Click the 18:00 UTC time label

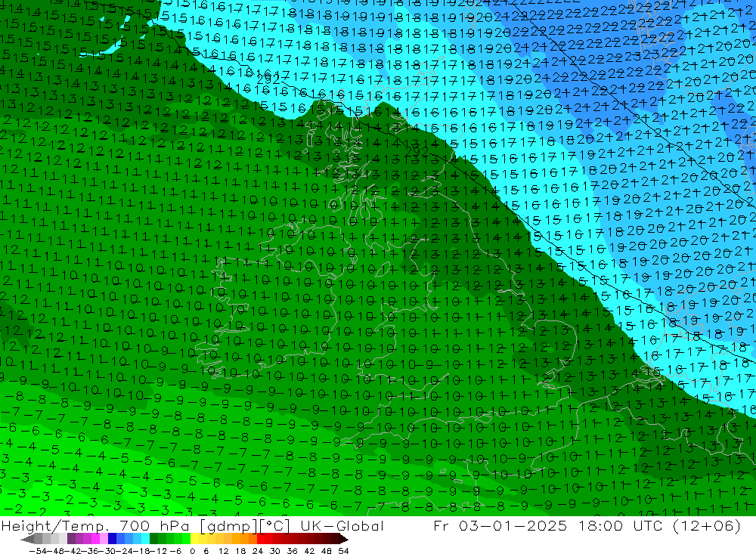[x=622, y=525]
